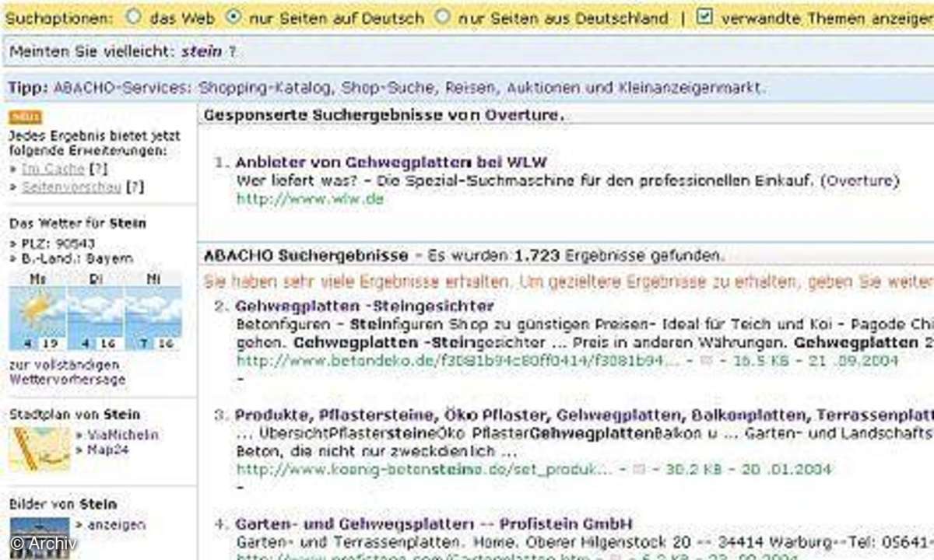The image size is (934, 560).
Task: Open the 'Im Cache' explanation link
Action: coord(53,169)
